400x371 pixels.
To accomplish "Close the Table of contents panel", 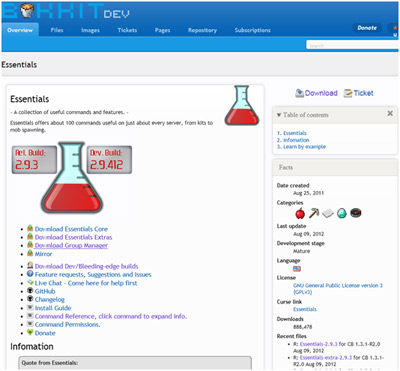I will tap(390, 114).
